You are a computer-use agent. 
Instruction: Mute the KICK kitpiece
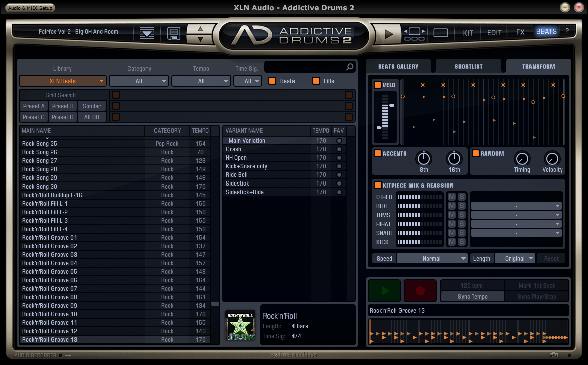pyautogui.click(x=452, y=242)
